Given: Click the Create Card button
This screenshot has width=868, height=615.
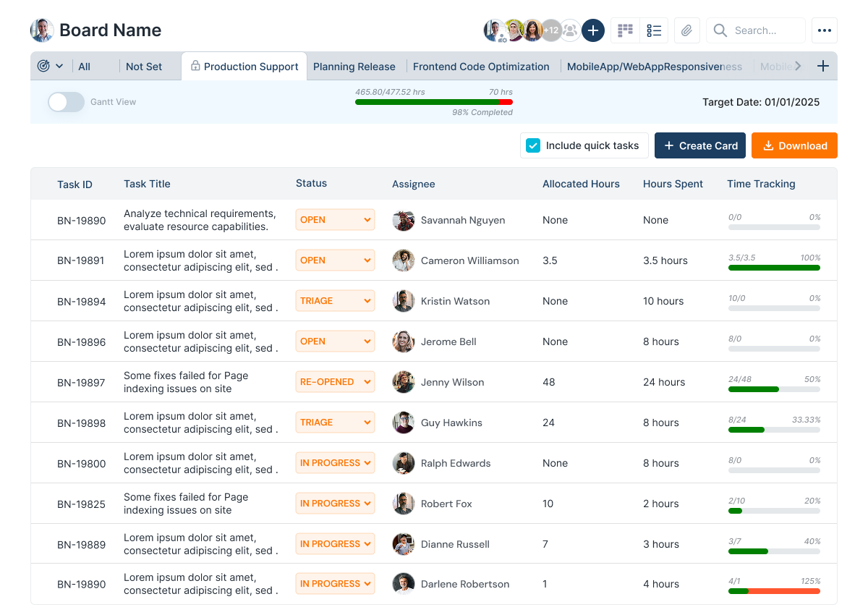Looking at the screenshot, I should pyautogui.click(x=699, y=145).
